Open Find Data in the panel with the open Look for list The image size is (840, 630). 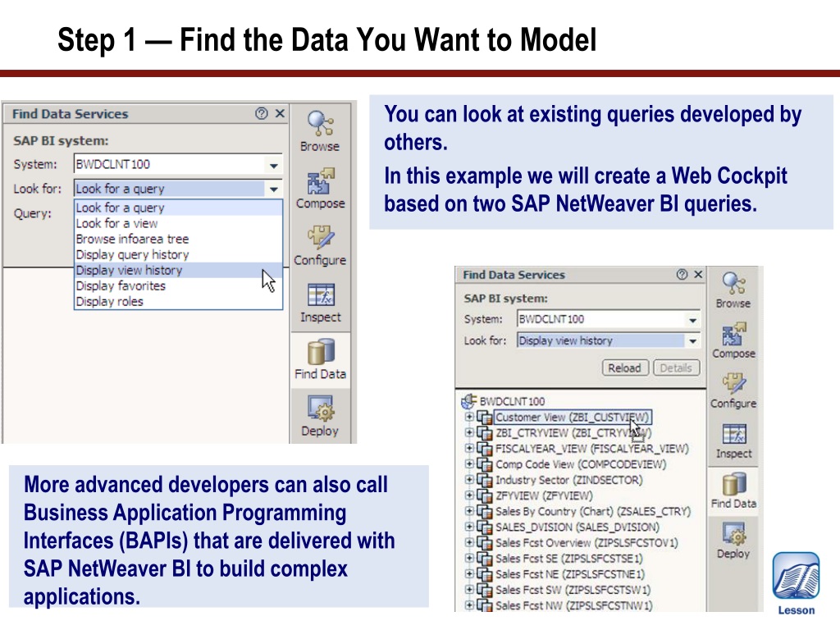pyautogui.click(x=321, y=359)
